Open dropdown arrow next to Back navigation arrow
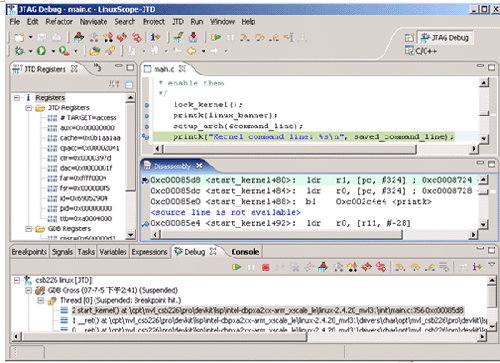The width and height of the screenshot is (500, 363). pos(203,51)
